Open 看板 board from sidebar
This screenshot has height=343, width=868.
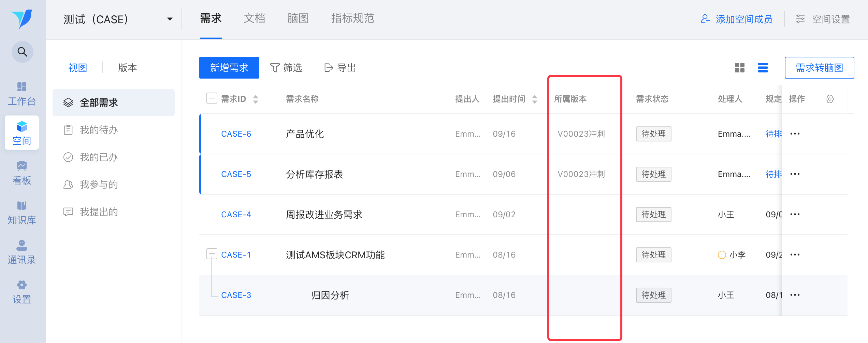coord(22,173)
